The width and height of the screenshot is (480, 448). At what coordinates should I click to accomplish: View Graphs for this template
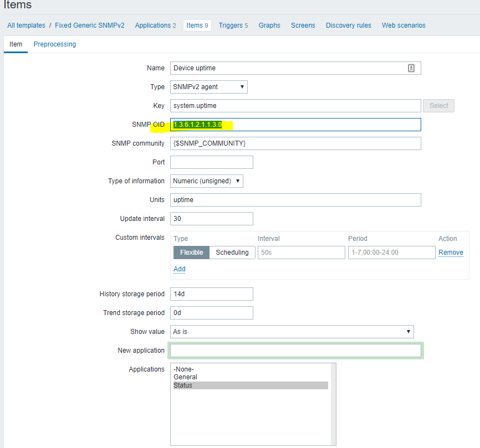tap(269, 25)
